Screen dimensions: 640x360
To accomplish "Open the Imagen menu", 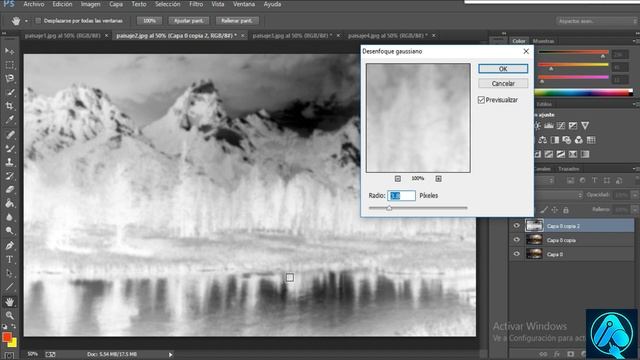I will pyautogui.click(x=90, y=4).
